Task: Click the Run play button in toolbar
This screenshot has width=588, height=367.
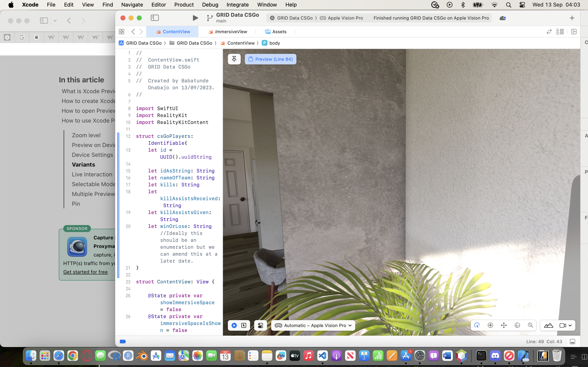Action: 195,18
